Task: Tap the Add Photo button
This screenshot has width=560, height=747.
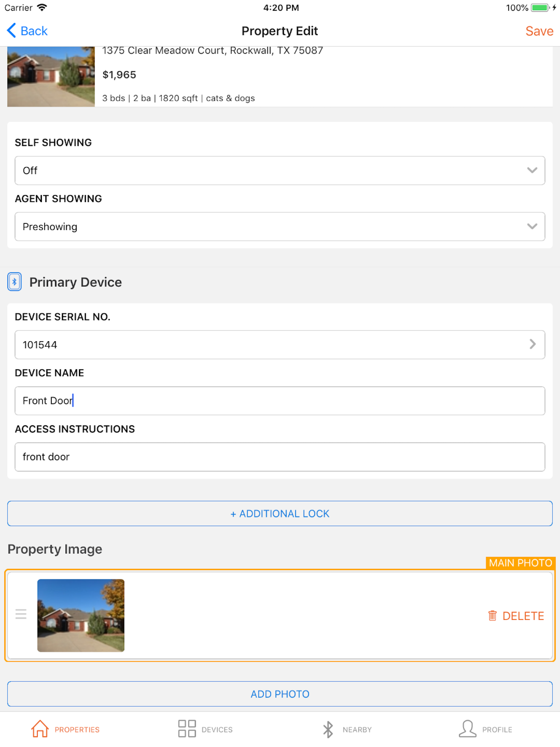Action: coord(280,694)
